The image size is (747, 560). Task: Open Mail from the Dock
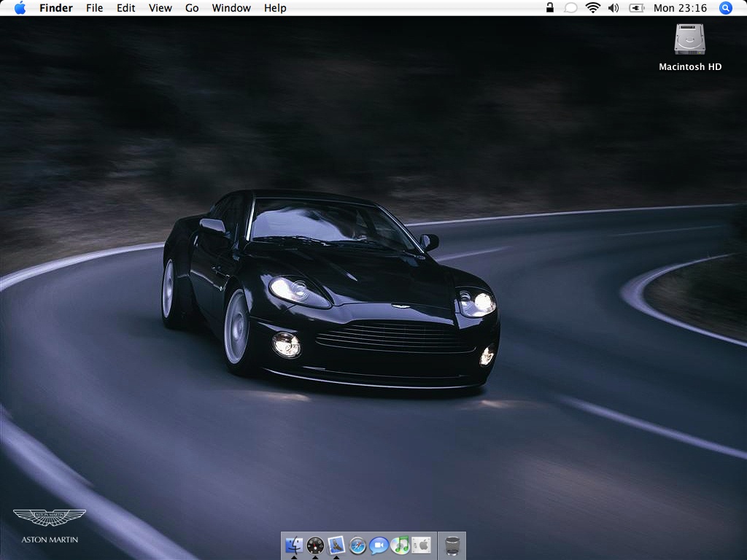tap(336, 545)
